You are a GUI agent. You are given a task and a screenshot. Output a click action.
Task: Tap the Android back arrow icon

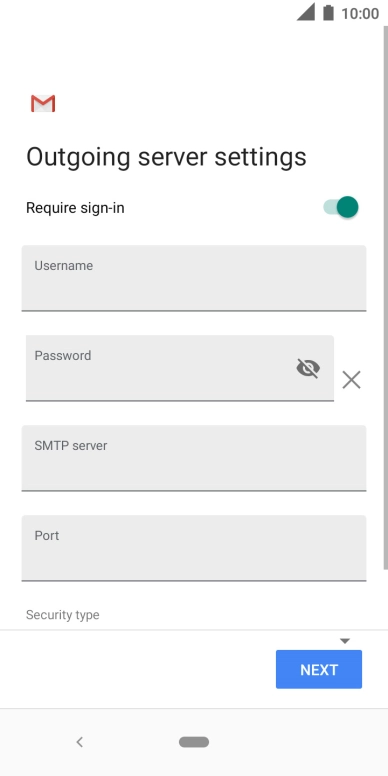[80, 742]
